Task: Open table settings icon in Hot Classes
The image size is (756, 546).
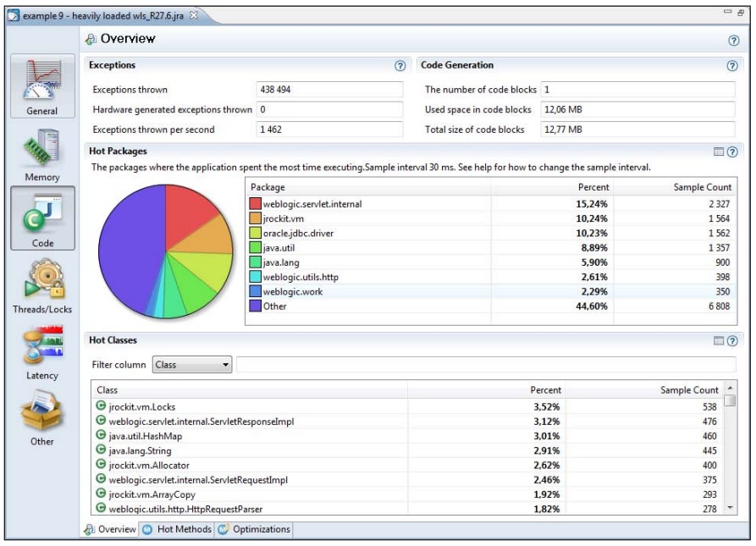Action: coord(719,341)
